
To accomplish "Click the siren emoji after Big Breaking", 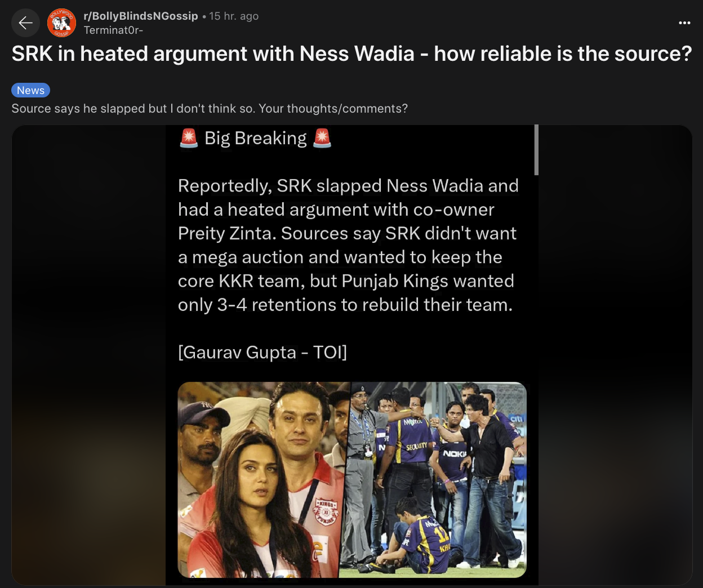I will tap(322, 138).
